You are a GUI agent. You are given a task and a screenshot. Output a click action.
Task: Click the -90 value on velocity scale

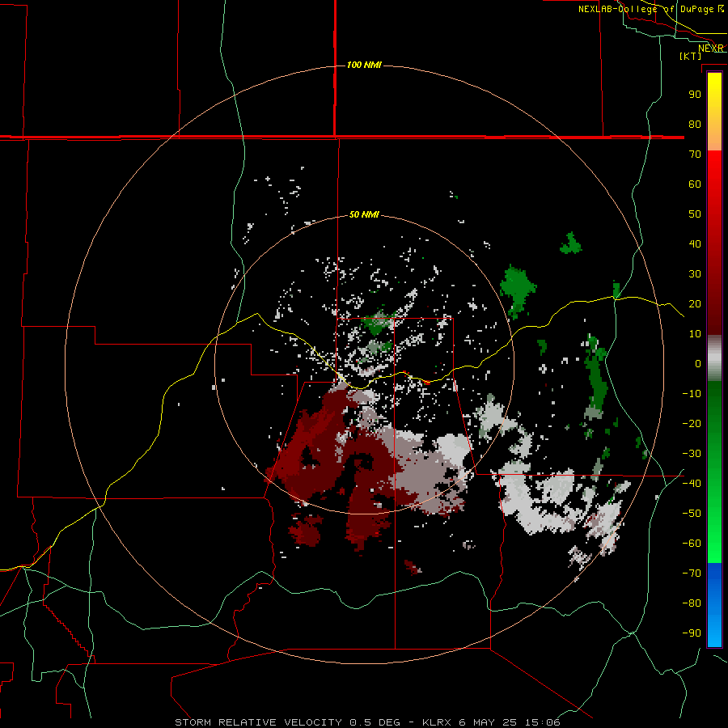(x=692, y=633)
